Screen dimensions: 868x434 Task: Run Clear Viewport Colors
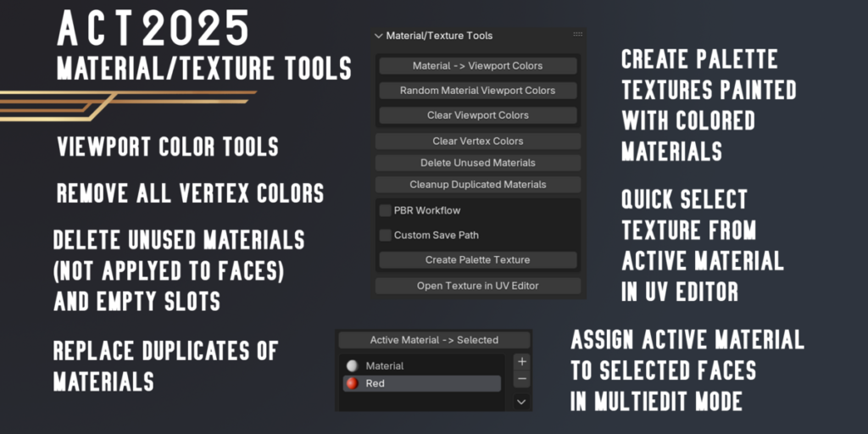[477, 115]
